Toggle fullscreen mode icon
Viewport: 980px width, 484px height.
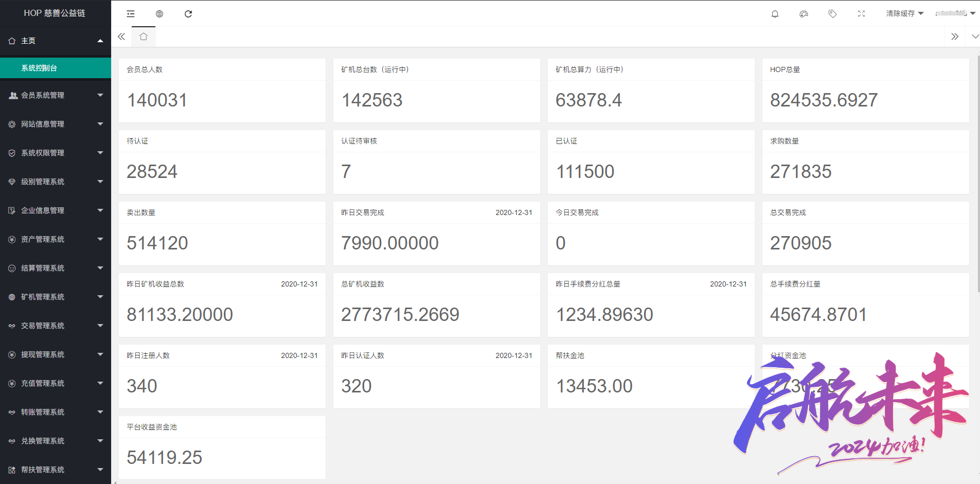tap(861, 14)
